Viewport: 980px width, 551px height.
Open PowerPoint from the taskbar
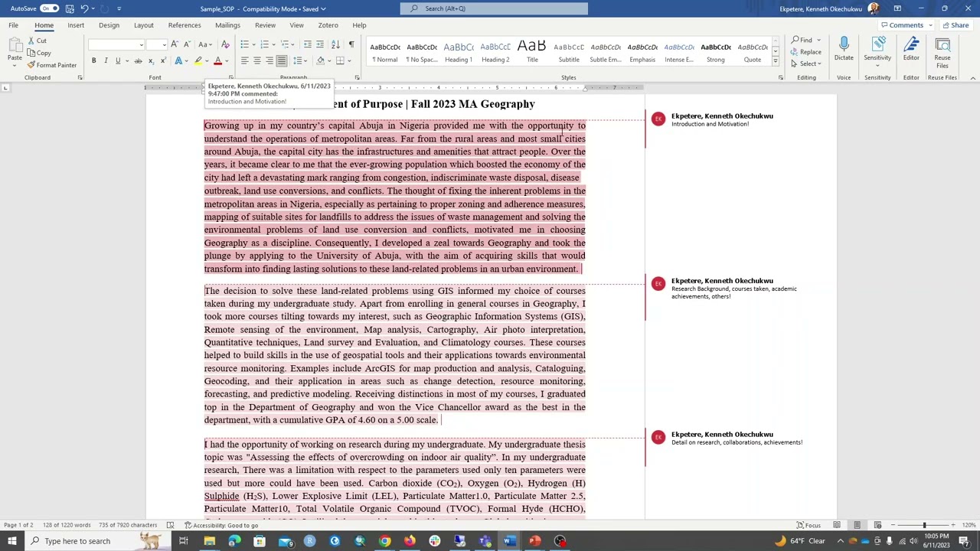pos(535,541)
